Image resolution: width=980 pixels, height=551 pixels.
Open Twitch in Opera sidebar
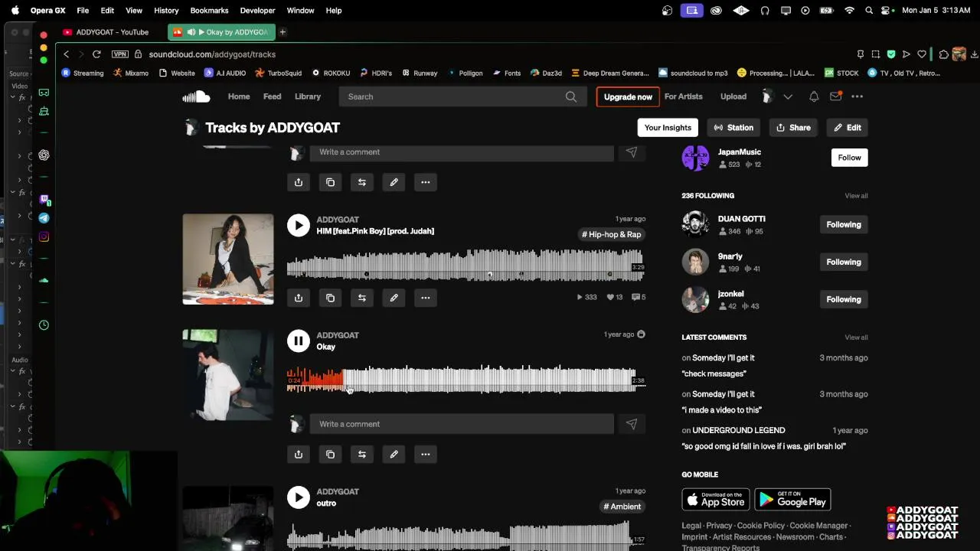pyautogui.click(x=44, y=200)
